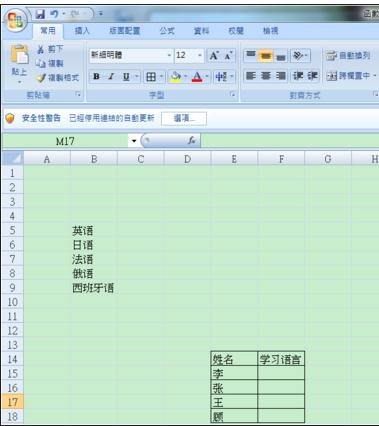Open underline style dropdown arrow
The width and height of the screenshot is (379, 426).
pyautogui.click(x=137, y=77)
